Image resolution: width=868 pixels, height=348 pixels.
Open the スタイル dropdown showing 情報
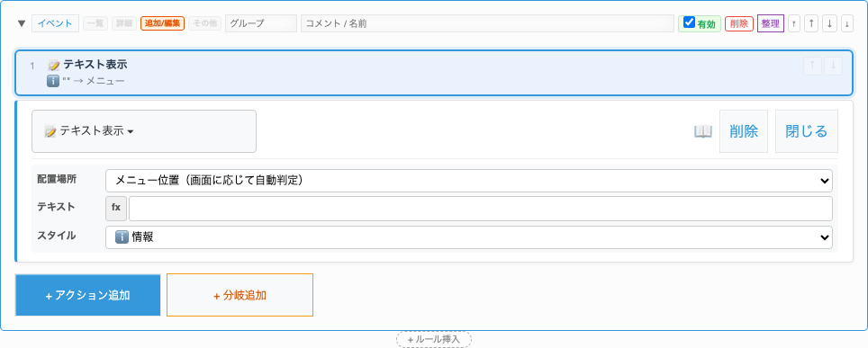(469, 237)
